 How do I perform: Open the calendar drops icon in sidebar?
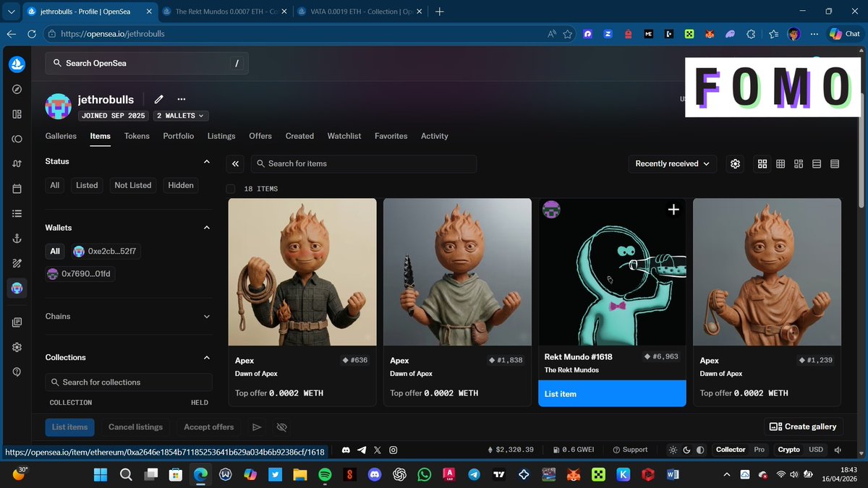click(17, 189)
